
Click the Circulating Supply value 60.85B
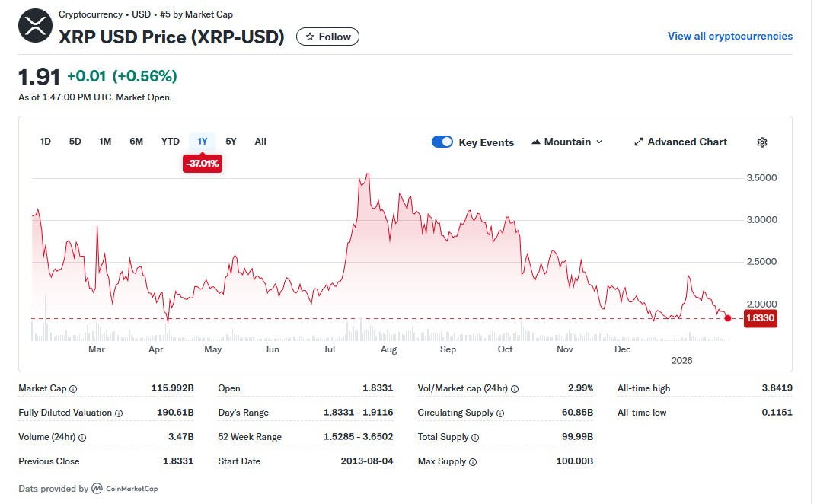(577, 413)
